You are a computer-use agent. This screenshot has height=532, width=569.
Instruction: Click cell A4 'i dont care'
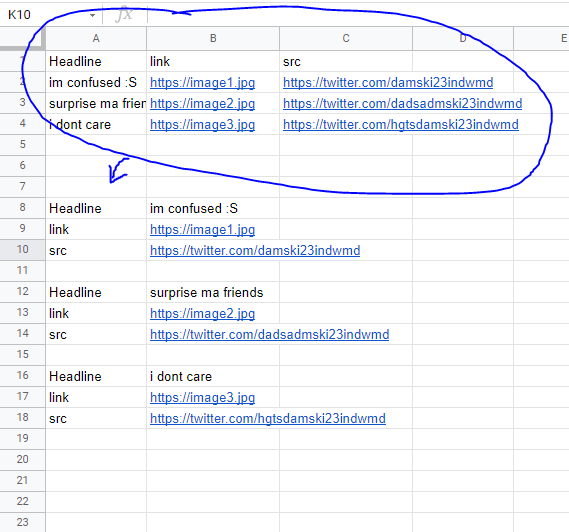point(96,124)
